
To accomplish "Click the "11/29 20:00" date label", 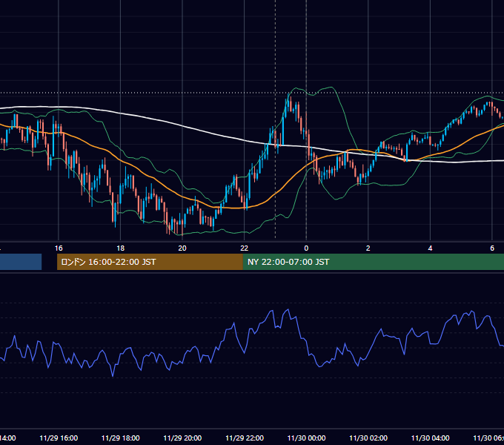I will click(x=182, y=438).
